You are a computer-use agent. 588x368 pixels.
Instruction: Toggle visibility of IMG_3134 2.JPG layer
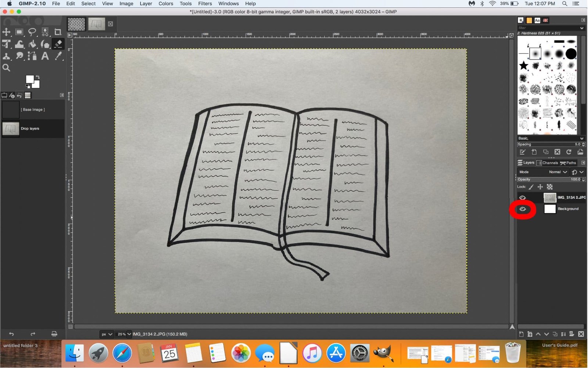click(x=522, y=198)
